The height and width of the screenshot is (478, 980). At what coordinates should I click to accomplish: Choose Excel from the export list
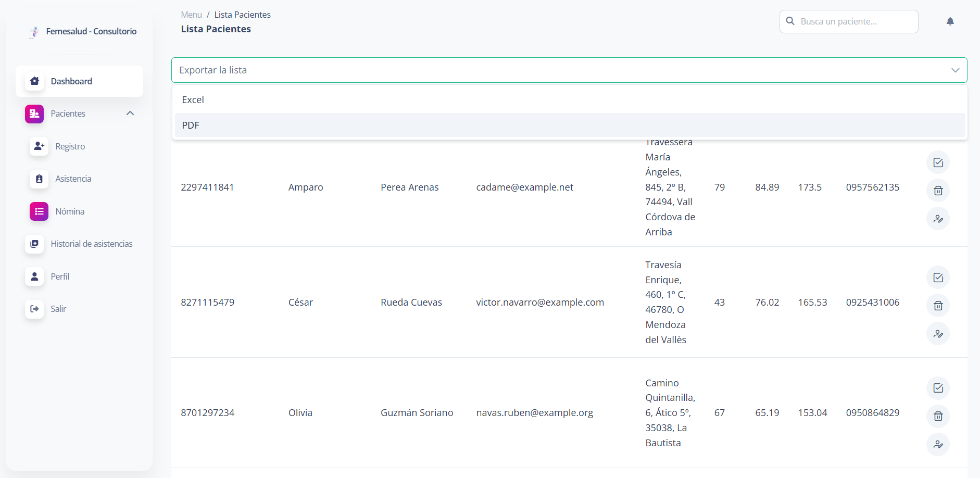193,100
